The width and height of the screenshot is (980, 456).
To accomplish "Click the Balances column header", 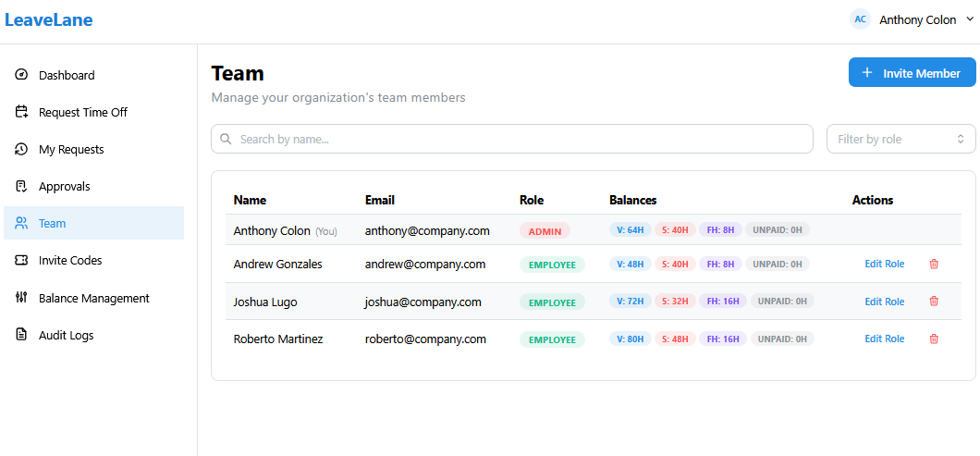I will pos(632,200).
